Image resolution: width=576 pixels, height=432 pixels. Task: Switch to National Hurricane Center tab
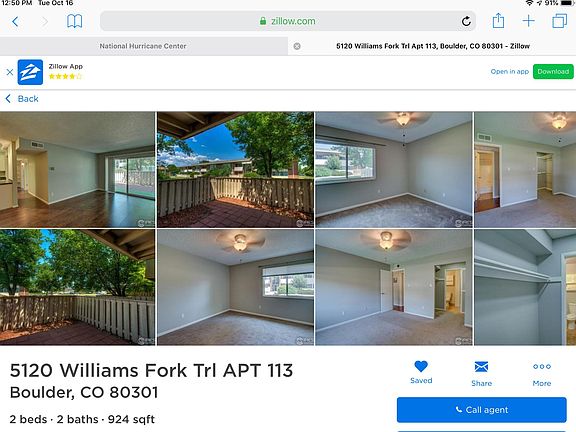tap(143, 46)
